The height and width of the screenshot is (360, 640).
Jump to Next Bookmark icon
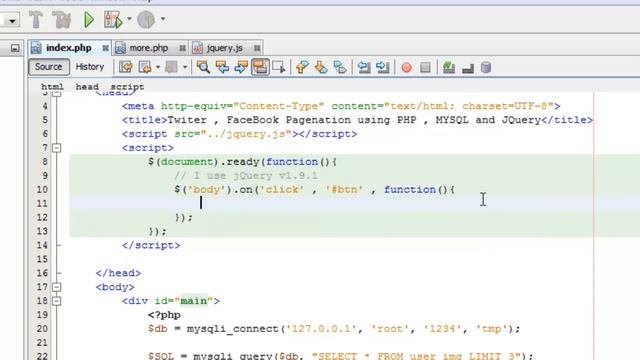tap(321, 67)
